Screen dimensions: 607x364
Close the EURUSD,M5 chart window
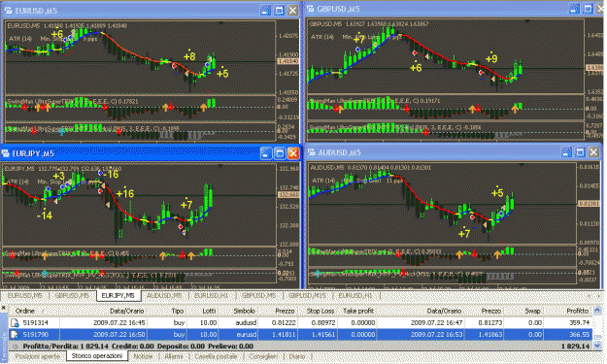292,11
